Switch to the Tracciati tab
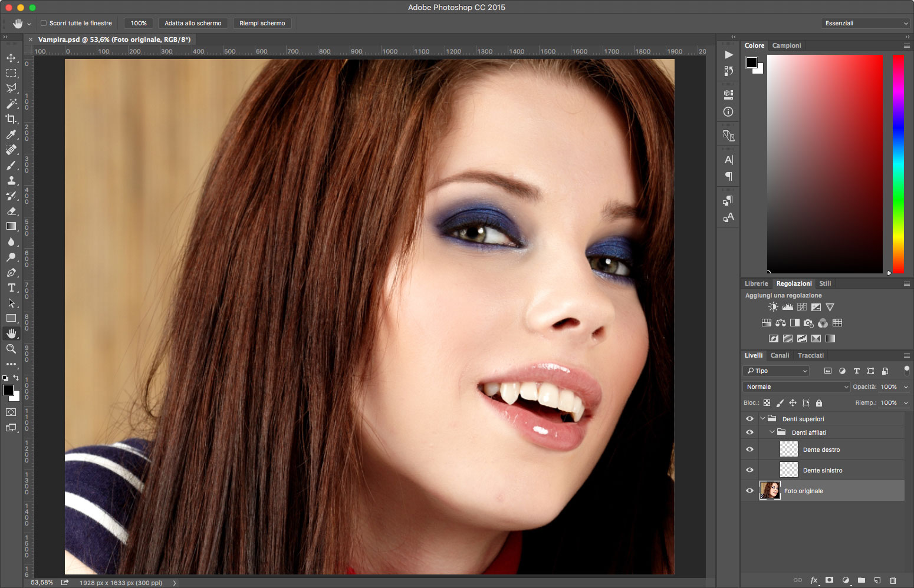 (x=811, y=355)
